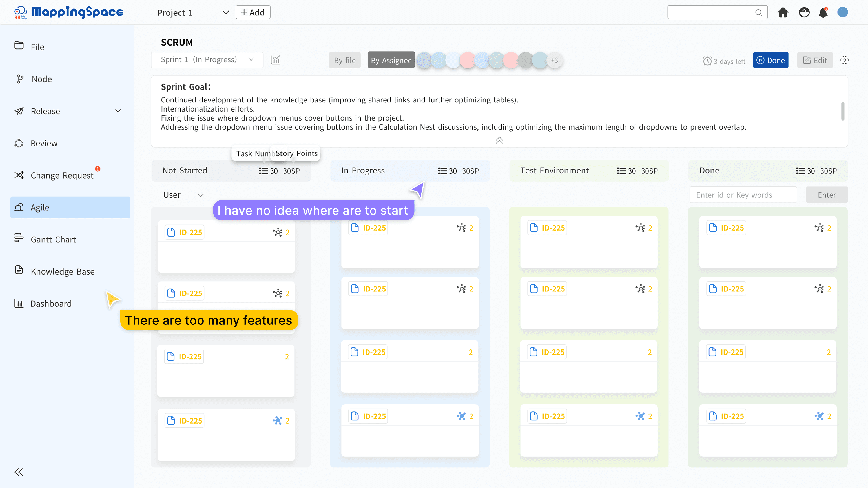Open the burndown chart icon
This screenshot has height=488, width=868.
[x=275, y=60]
